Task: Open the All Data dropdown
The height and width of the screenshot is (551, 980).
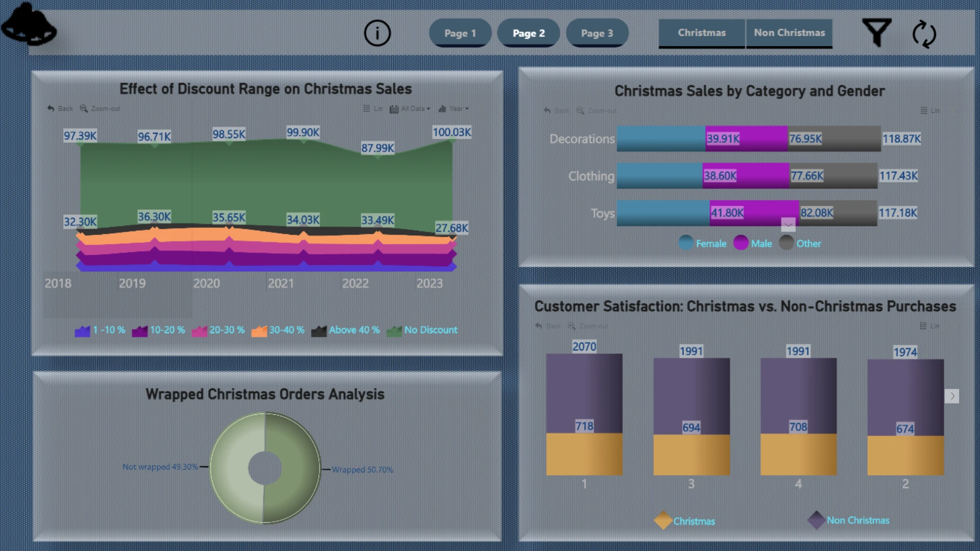Action: (x=410, y=109)
